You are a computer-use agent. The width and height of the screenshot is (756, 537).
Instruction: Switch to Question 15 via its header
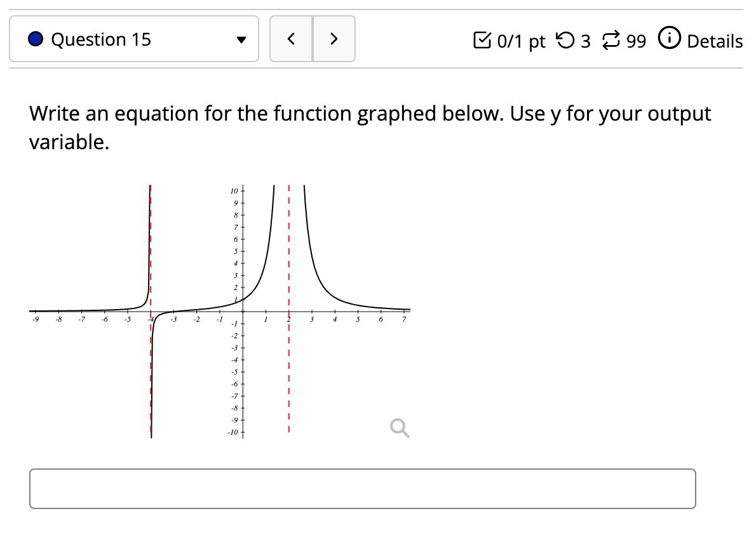(x=102, y=39)
